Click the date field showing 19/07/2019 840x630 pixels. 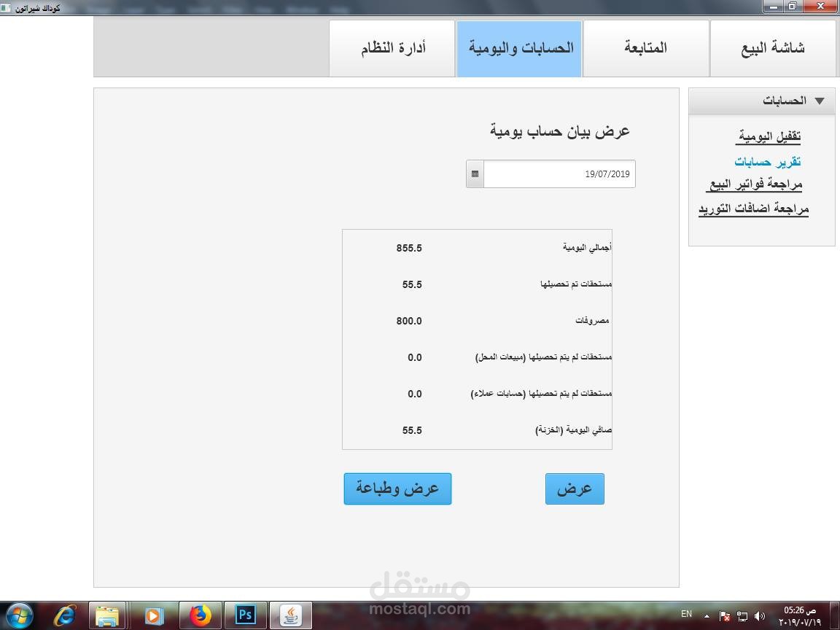(x=559, y=174)
